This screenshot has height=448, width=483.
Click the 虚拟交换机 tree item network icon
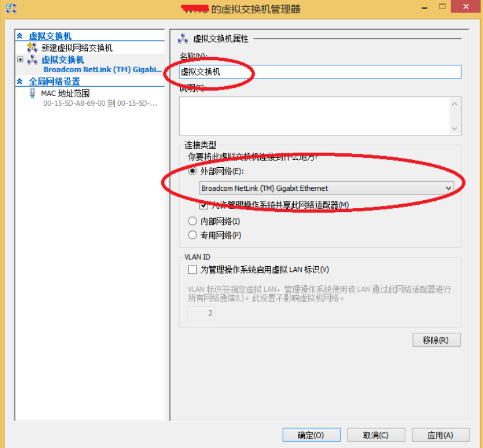[x=32, y=60]
